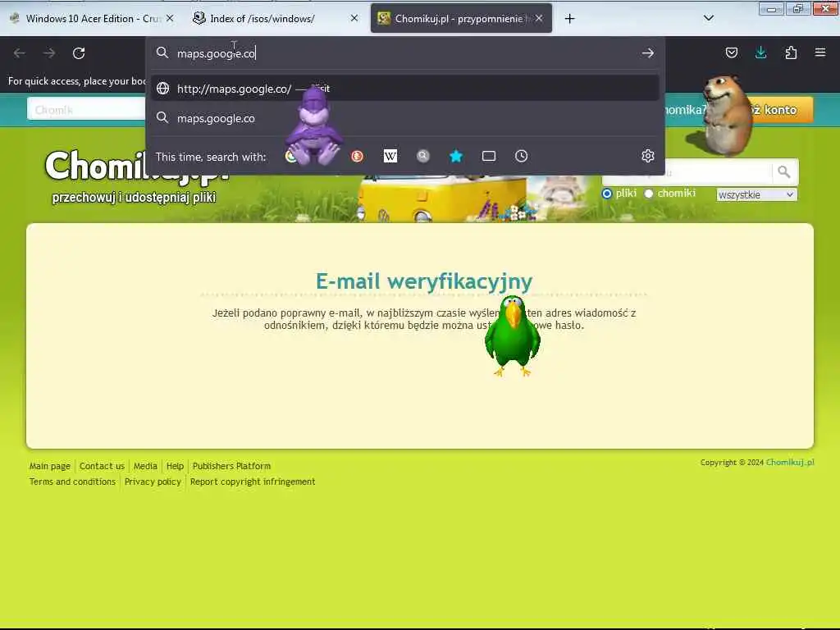
Task: Reload the current page
Action: pyautogui.click(x=79, y=53)
